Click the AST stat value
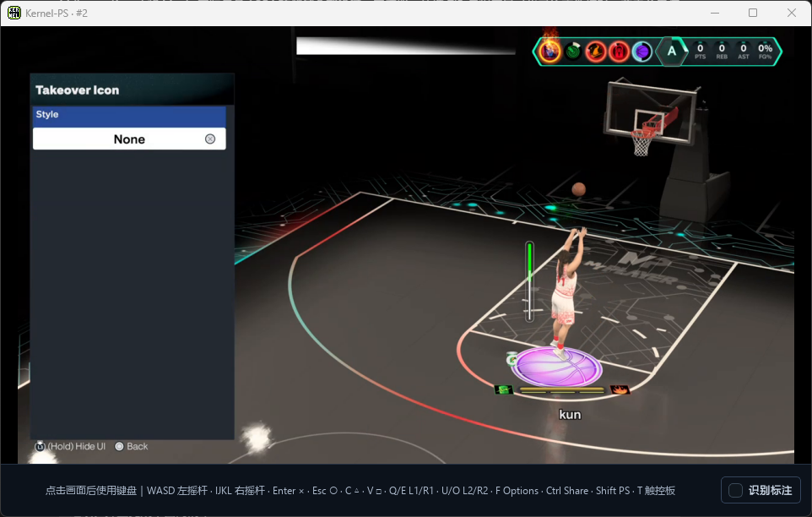The height and width of the screenshot is (517, 812). (744, 48)
